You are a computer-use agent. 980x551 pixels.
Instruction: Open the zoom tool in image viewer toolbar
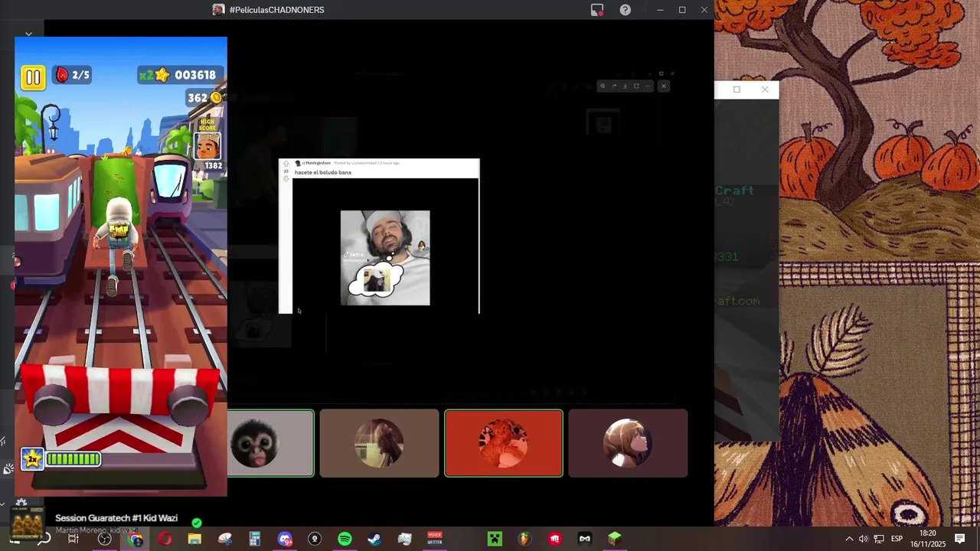603,86
